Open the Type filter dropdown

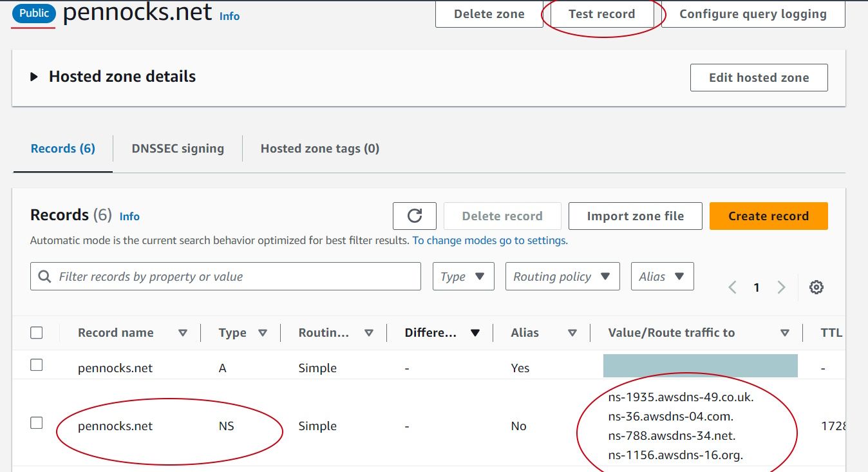pyautogui.click(x=464, y=276)
